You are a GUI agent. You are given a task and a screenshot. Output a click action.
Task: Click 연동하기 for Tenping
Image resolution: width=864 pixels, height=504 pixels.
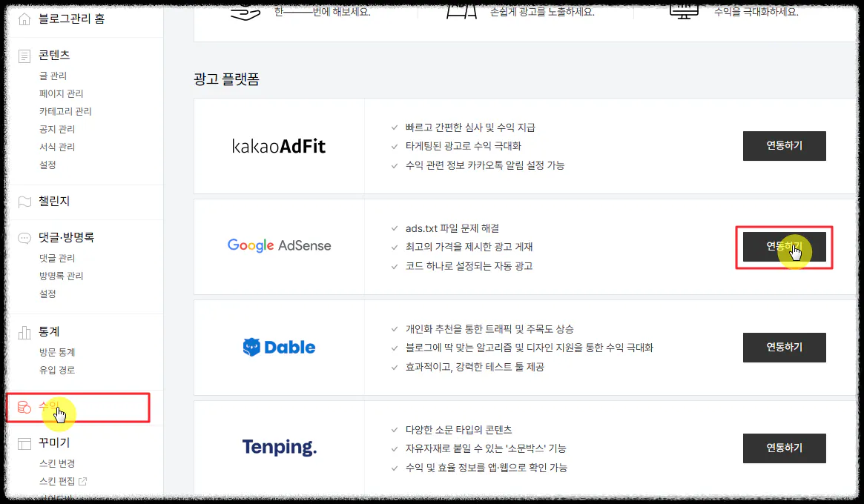click(784, 448)
